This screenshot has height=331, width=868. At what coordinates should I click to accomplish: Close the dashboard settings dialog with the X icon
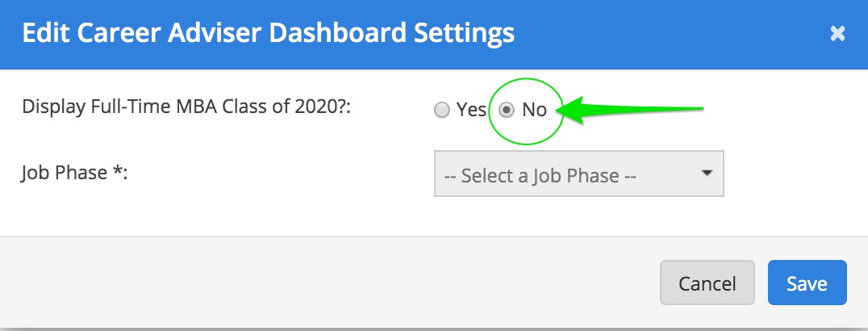click(837, 34)
